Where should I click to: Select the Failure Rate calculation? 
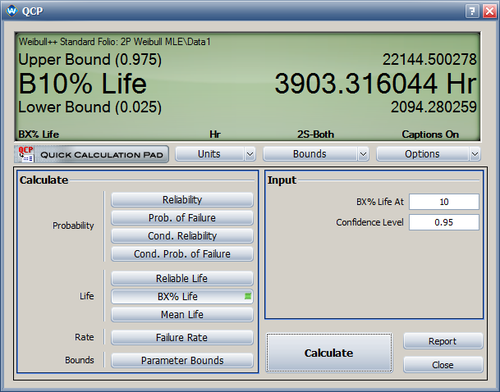point(182,337)
